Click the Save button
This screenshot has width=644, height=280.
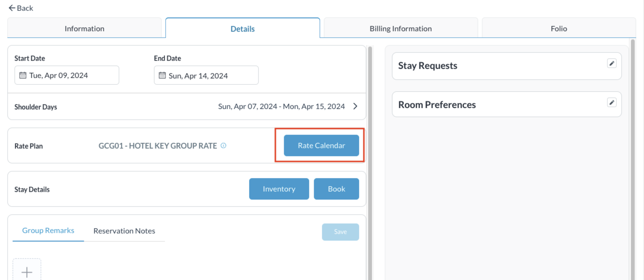pyautogui.click(x=340, y=232)
